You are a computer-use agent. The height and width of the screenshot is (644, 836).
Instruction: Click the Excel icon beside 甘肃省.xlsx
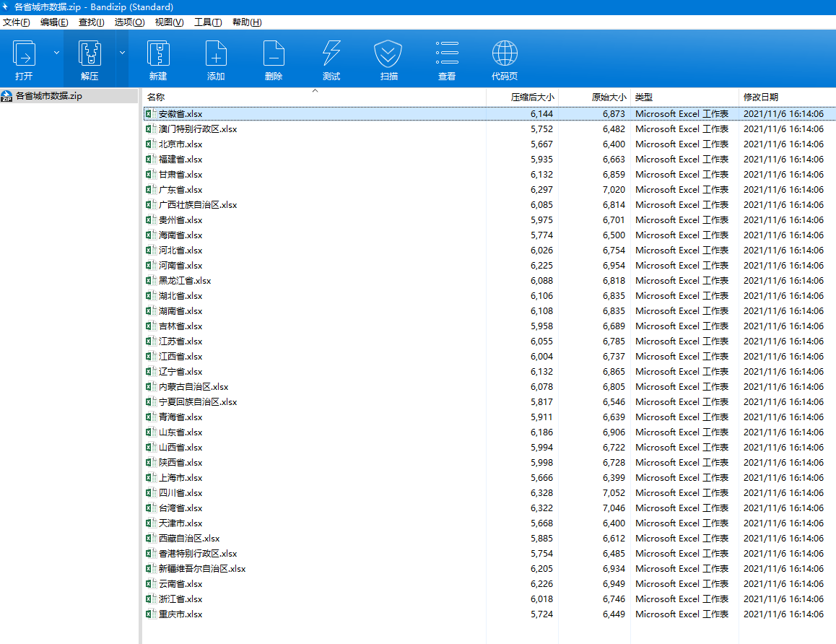pos(151,174)
